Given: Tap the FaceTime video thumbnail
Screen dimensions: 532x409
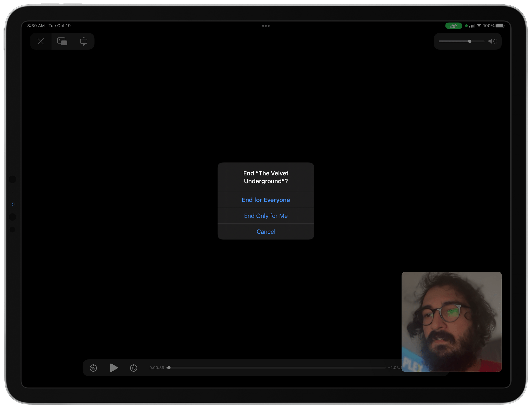Looking at the screenshot, I should click(x=451, y=322).
